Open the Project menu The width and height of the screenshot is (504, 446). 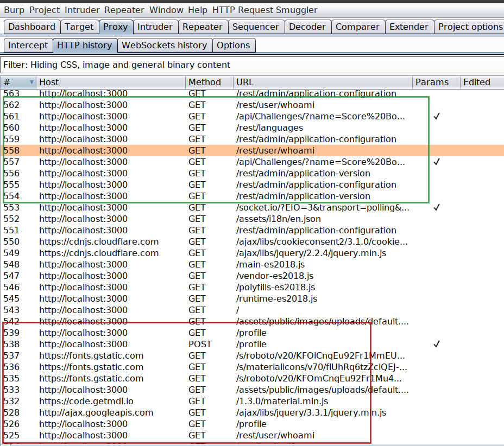45,10
